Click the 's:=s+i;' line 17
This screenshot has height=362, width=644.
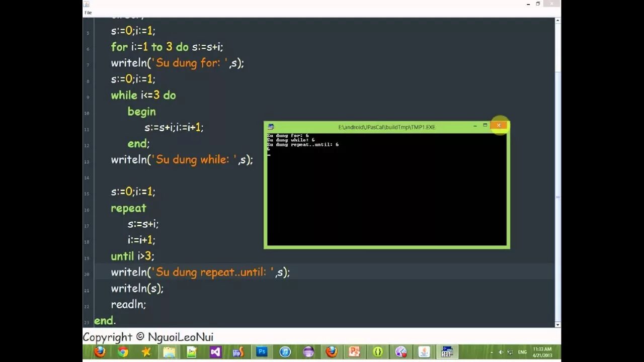[143, 224]
